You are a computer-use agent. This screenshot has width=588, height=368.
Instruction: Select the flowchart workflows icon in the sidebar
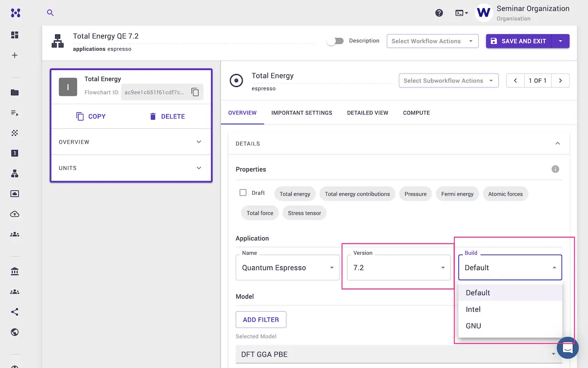click(x=15, y=173)
